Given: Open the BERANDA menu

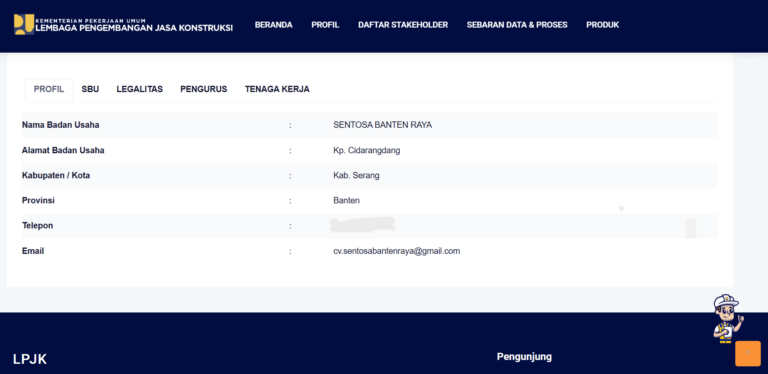Looking at the screenshot, I should click(273, 25).
